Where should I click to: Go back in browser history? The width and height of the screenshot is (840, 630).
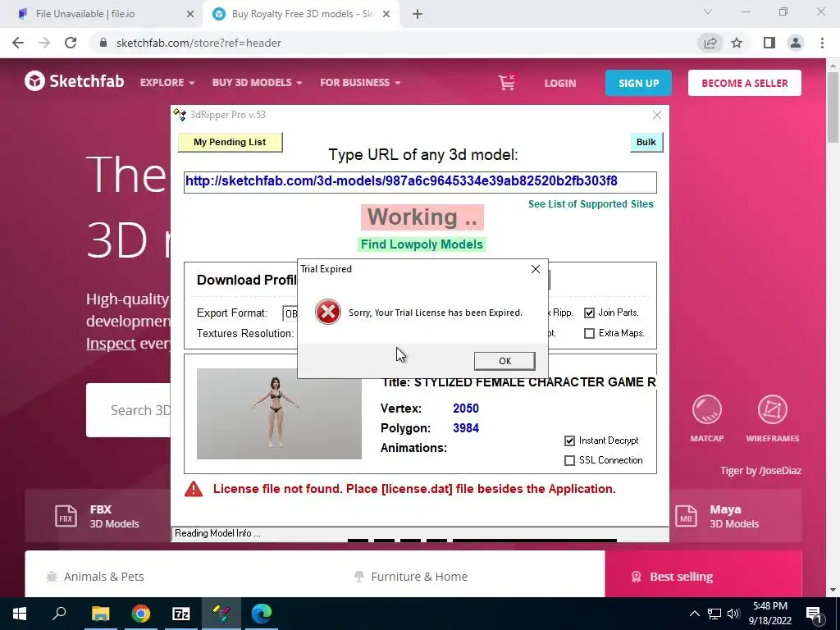pyautogui.click(x=18, y=43)
